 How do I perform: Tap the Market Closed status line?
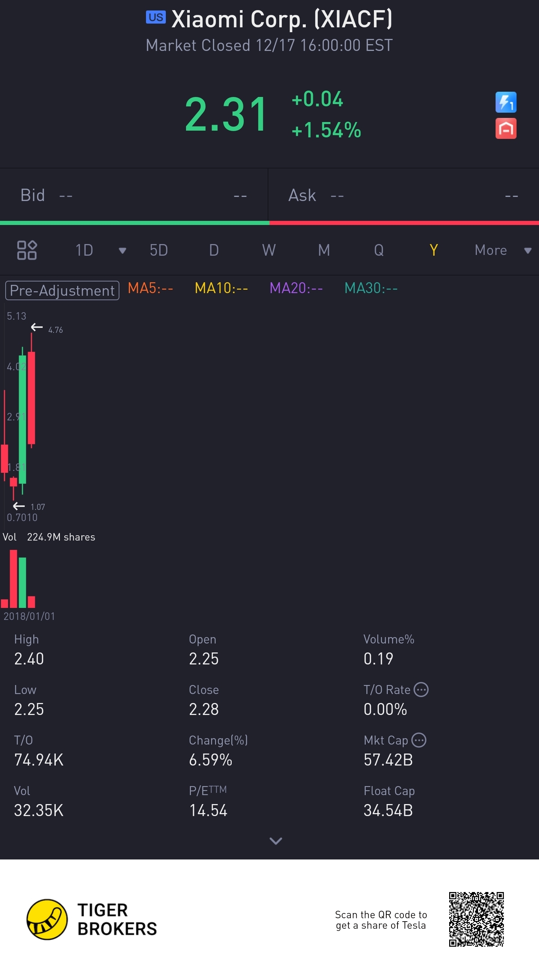pos(269,45)
